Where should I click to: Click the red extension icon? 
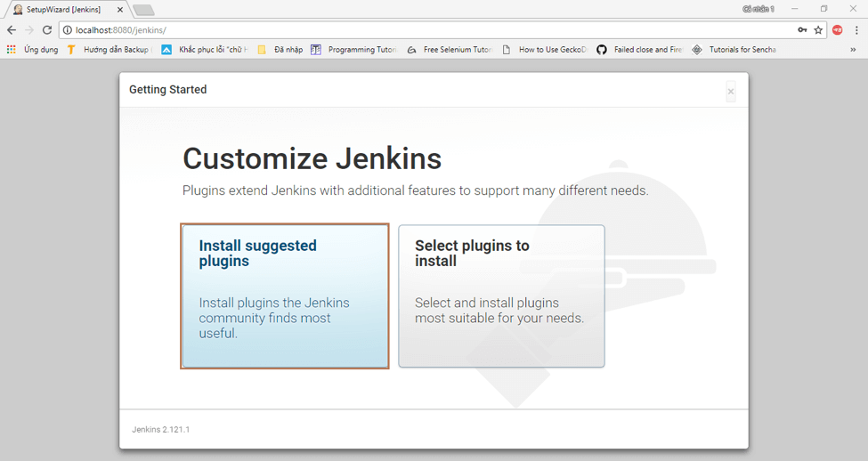tap(837, 30)
